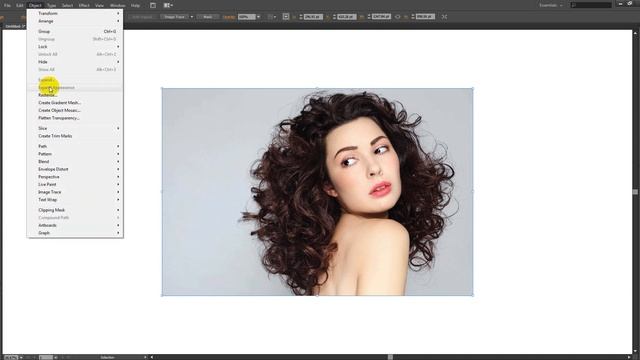
Task: Click the Image Trace button in control bar
Action: 174,17
